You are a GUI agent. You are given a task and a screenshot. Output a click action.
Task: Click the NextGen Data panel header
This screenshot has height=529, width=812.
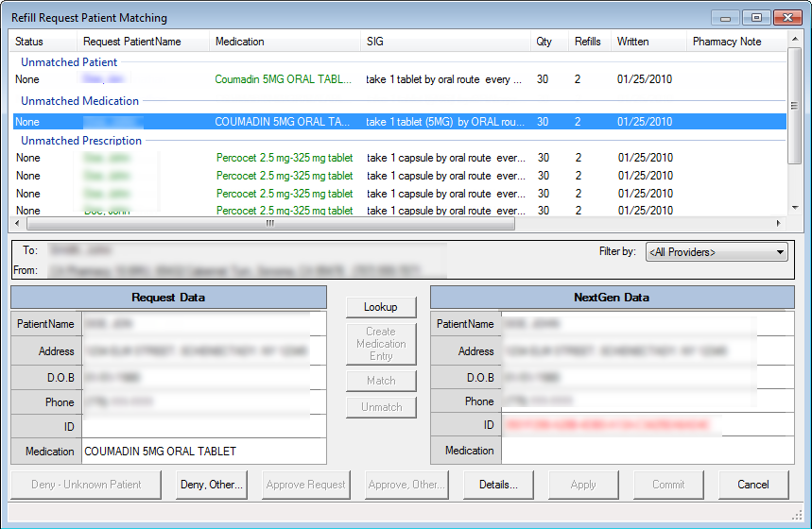tap(613, 298)
